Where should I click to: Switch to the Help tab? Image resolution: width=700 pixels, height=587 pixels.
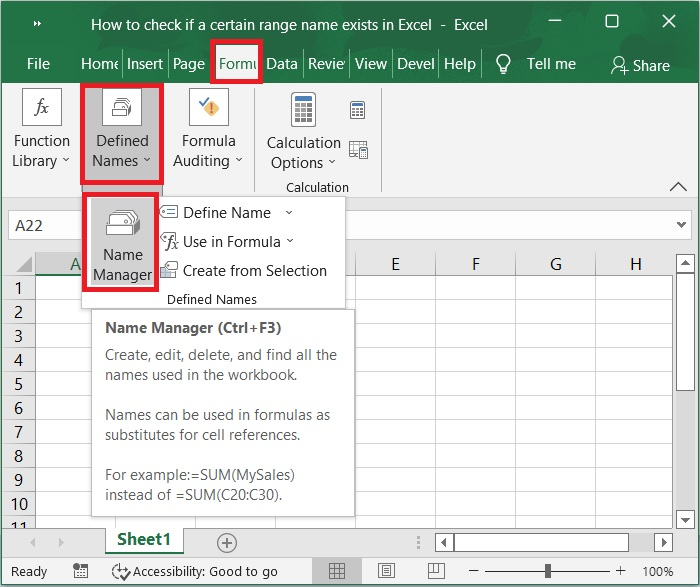pos(460,64)
